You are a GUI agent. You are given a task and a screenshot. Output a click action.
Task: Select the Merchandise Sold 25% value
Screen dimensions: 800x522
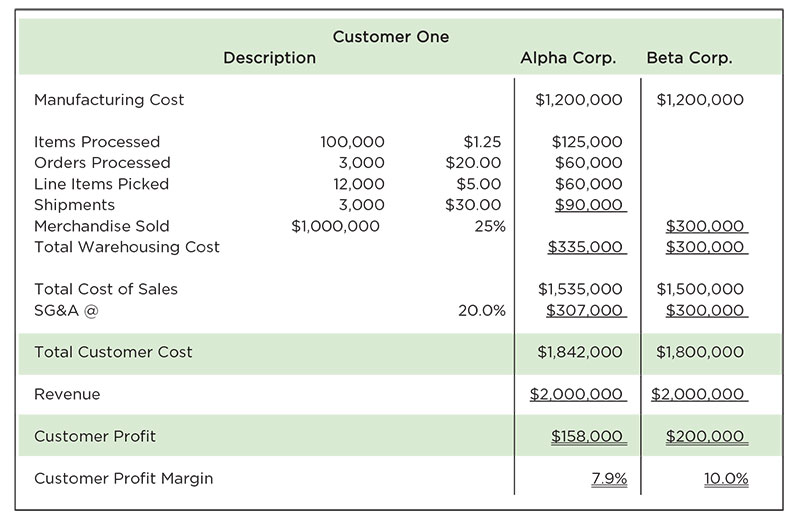(489, 226)
